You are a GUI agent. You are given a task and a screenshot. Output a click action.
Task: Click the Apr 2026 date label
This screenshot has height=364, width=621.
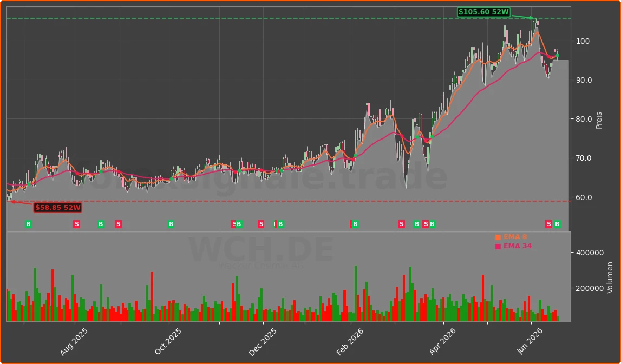click(x=443, y=342)
